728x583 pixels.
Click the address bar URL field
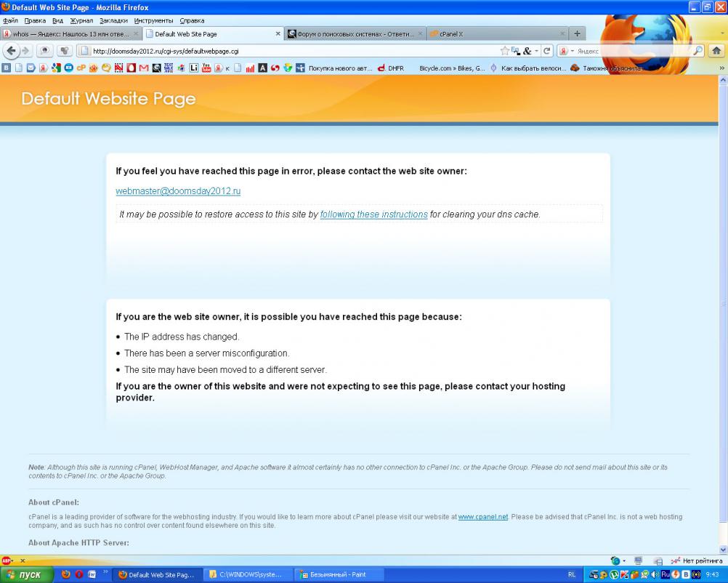[x=295, y=51]
